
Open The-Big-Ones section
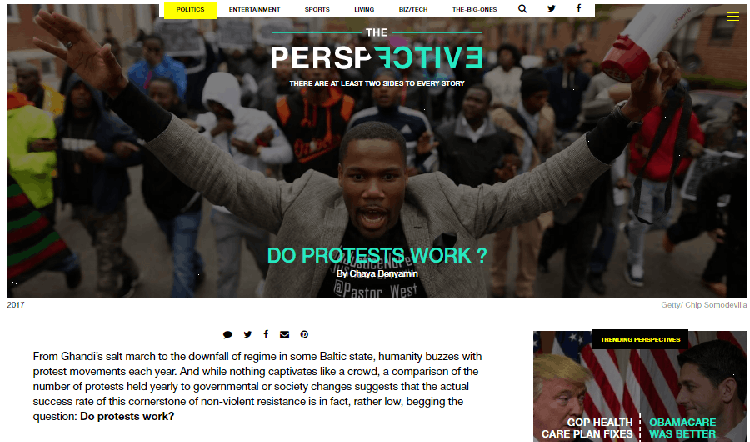pyautogui.click(x=474, y=10)
